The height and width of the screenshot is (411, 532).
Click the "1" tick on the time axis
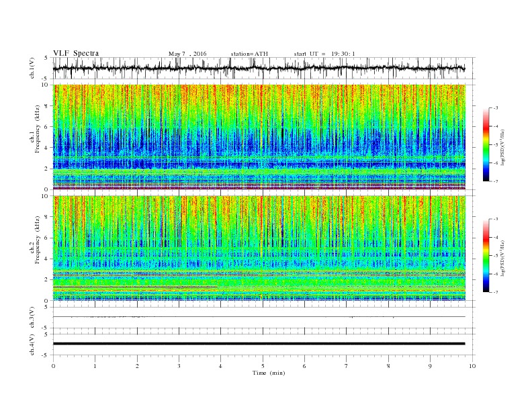95,366
